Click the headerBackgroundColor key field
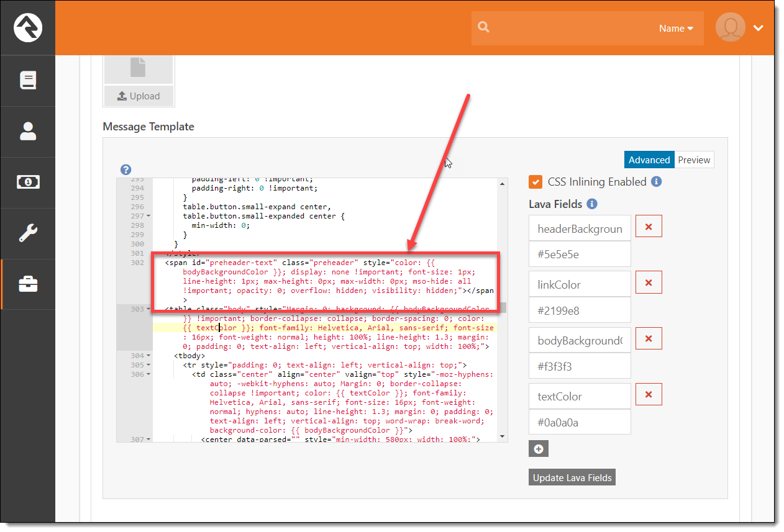This screenshot has width=784, height=532. tap(580, 228)
